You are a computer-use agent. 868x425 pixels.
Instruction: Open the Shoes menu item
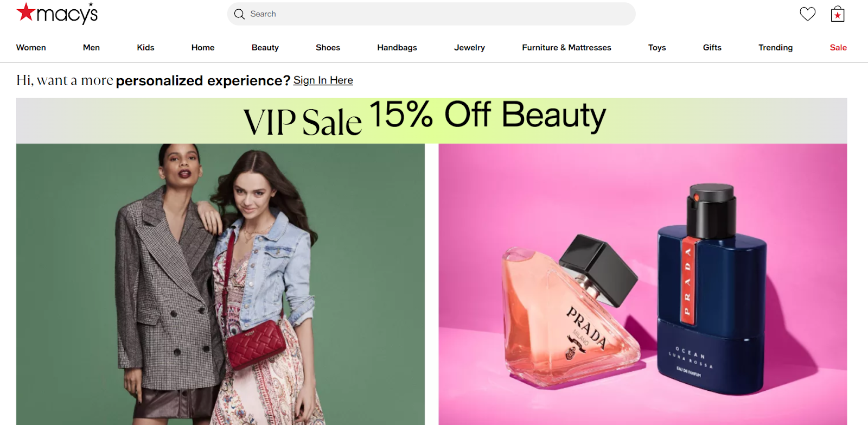(x=328, y=48)
